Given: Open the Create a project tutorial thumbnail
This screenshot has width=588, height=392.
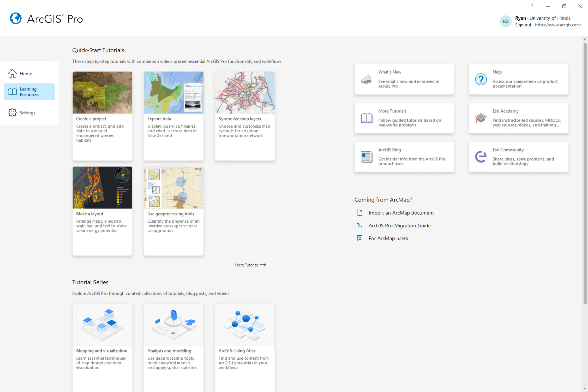Looking at the screenshot, I should [x=102, y=92].
